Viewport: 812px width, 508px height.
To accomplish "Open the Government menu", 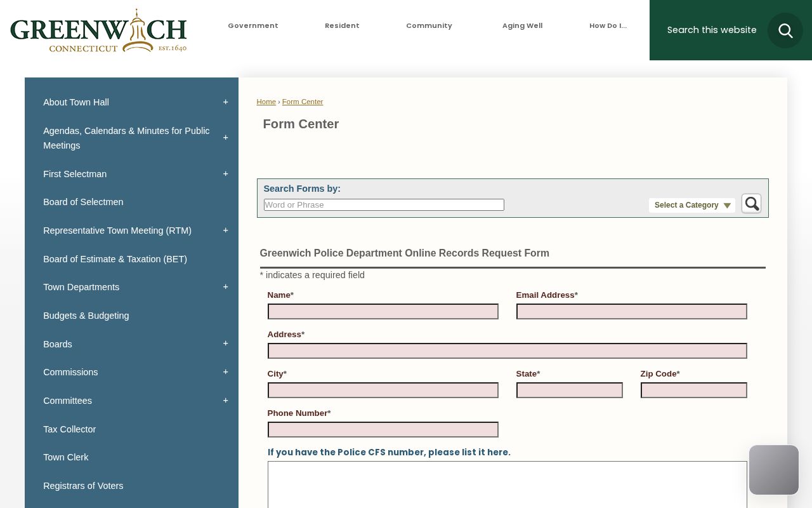I will click(x=253, y=26).
